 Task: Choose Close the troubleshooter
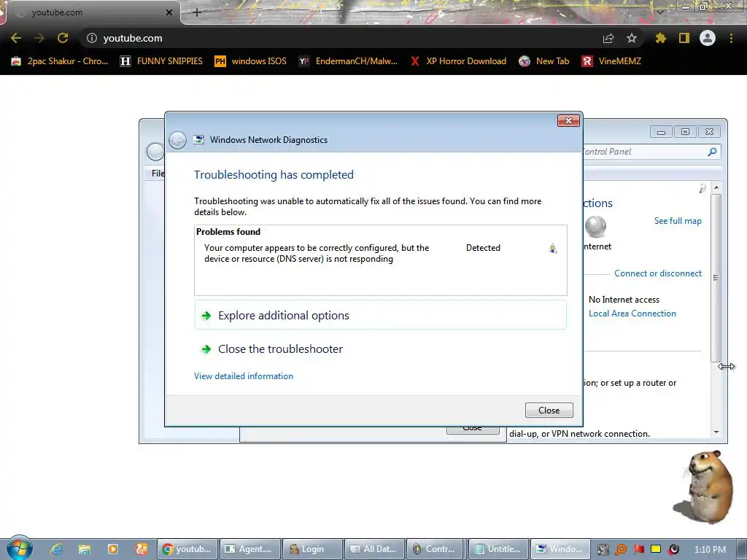[x=380, y=349]
